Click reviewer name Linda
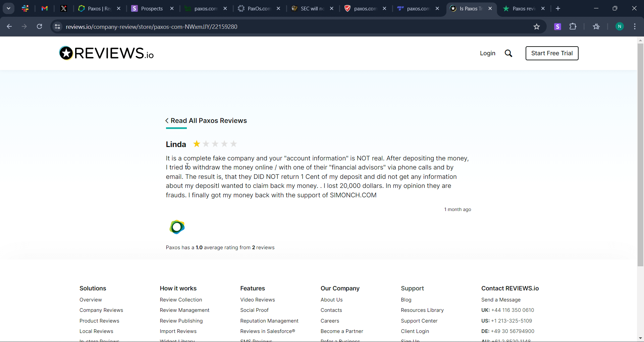Image resolution: width=644 pixels, height=342 pixels. pos(176,144)
